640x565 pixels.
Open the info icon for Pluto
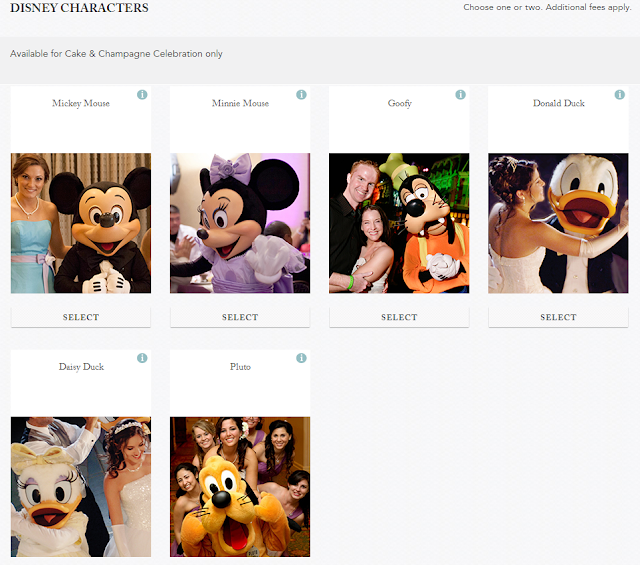pyautogui.click(x=301, y=358)
